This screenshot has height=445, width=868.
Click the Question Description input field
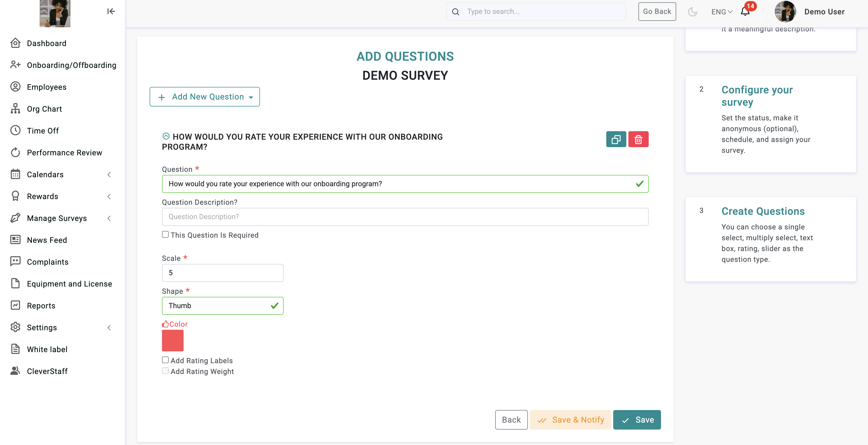pos(405,217)
